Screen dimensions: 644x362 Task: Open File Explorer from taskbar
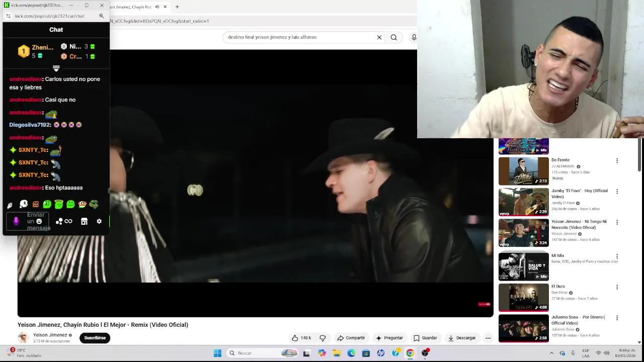[x=337, y=353]
